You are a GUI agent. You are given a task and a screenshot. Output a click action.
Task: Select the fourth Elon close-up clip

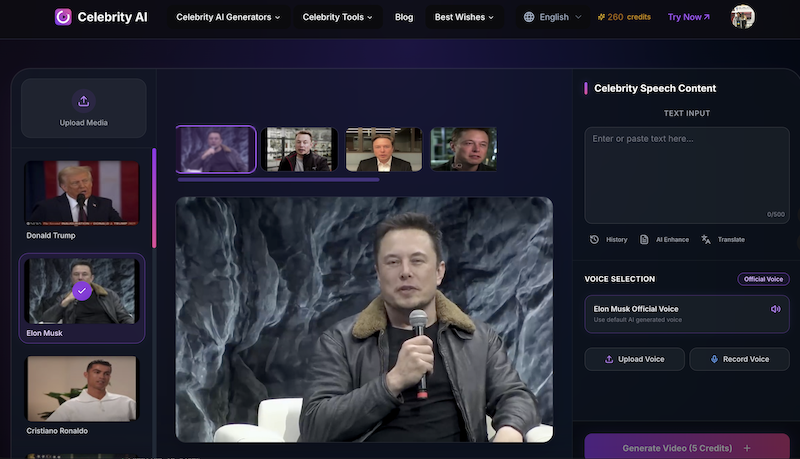(463, 149)
